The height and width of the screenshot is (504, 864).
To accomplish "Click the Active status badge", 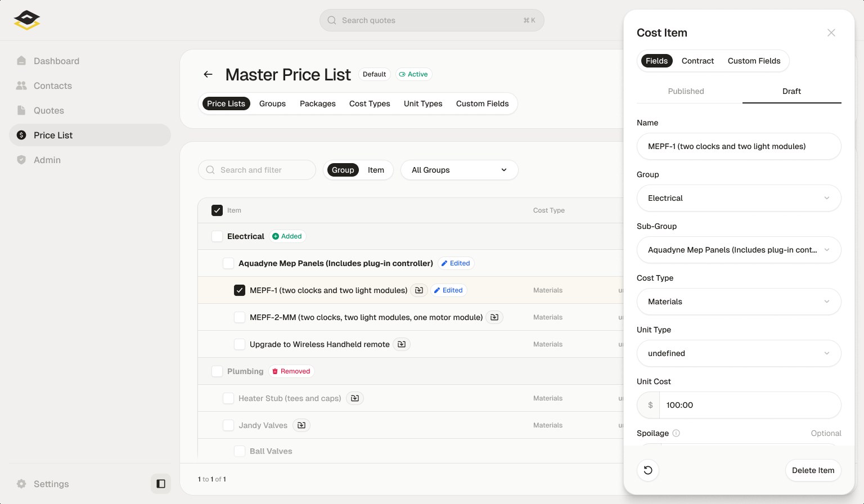I will pos(413,74).
